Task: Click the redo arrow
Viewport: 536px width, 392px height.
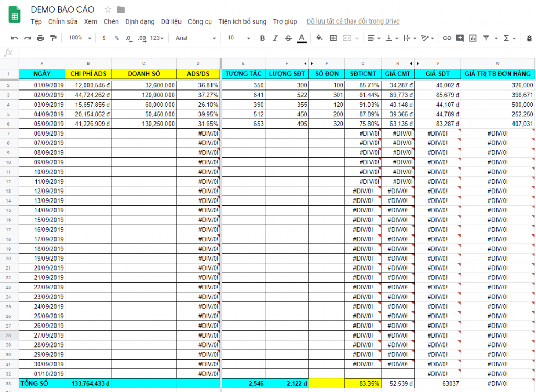Action: coord(27,38)
